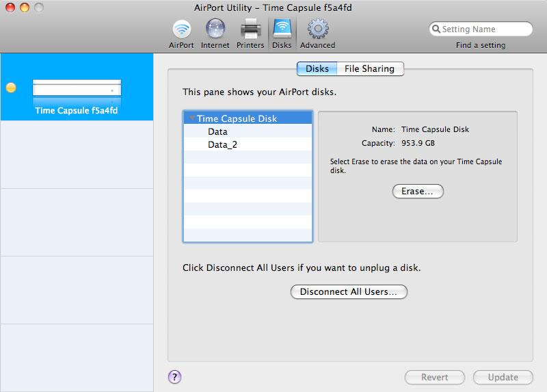Open the AirPort toolbar section

[x=181, y=34]
